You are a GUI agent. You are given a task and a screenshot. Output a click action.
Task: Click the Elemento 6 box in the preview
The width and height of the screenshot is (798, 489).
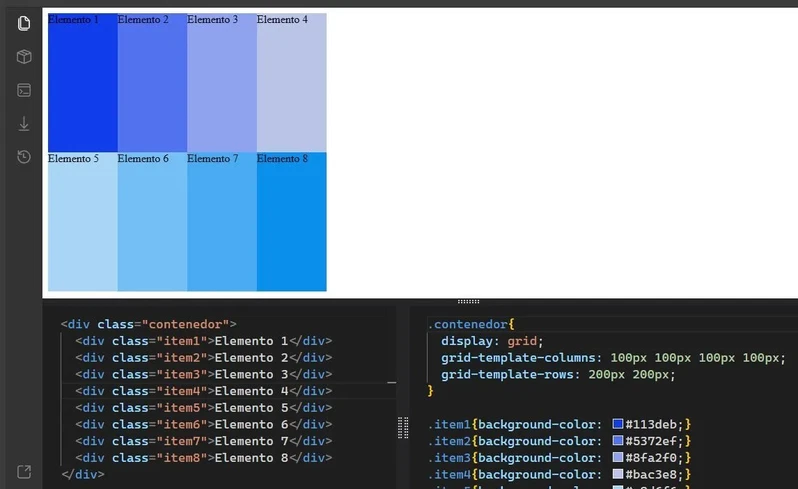(x=152, y=222)
